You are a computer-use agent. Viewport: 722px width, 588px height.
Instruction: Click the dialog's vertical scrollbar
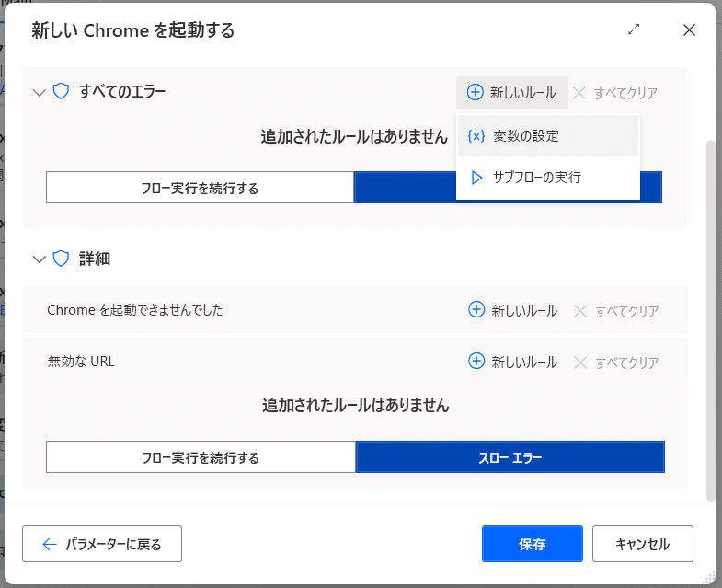710,320
